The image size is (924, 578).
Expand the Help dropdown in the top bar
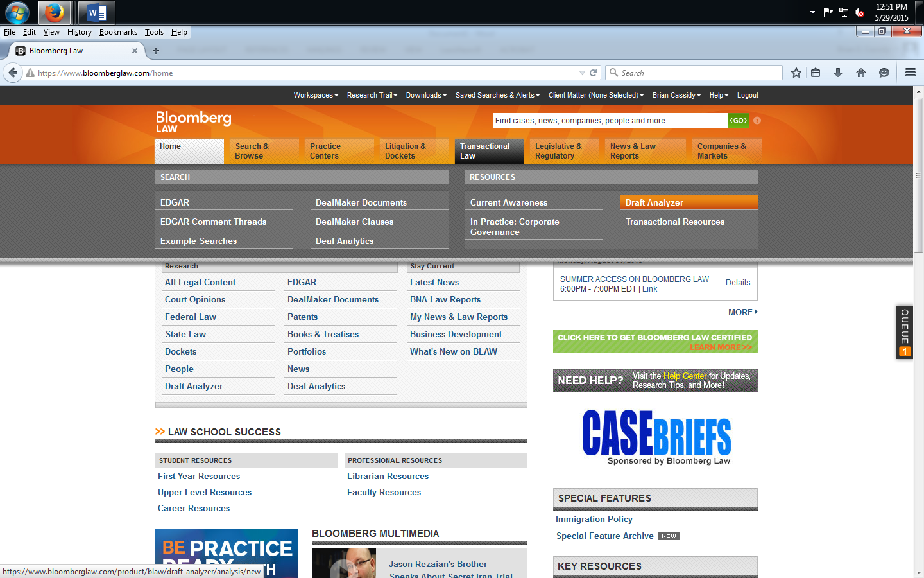[719, 95]
